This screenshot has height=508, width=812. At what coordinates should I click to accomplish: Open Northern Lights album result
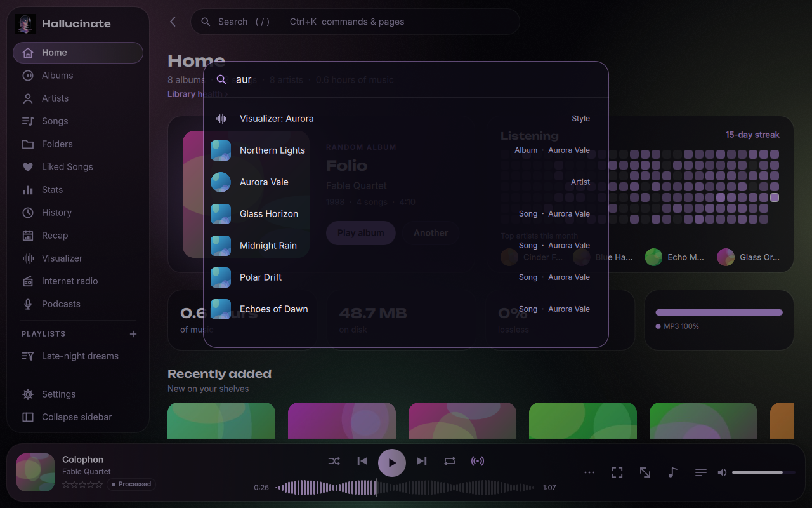tap(406, 150)
